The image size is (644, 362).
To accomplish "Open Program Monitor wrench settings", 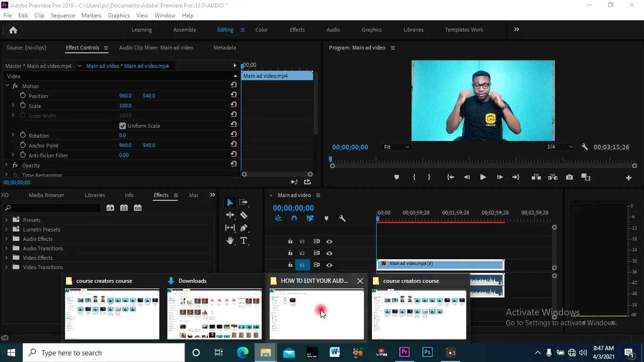I will tap(585, 147).
